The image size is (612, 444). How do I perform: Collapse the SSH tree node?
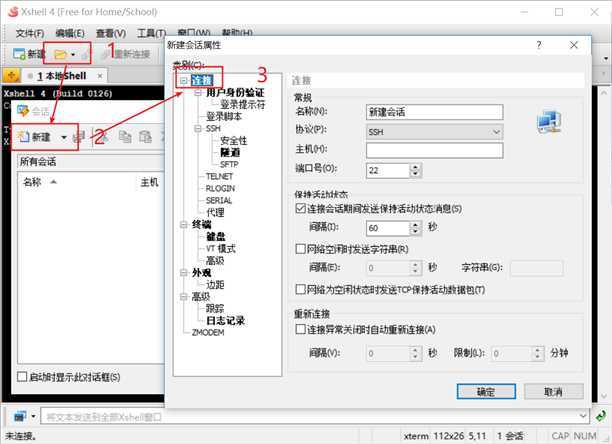(x=198, y=128)
